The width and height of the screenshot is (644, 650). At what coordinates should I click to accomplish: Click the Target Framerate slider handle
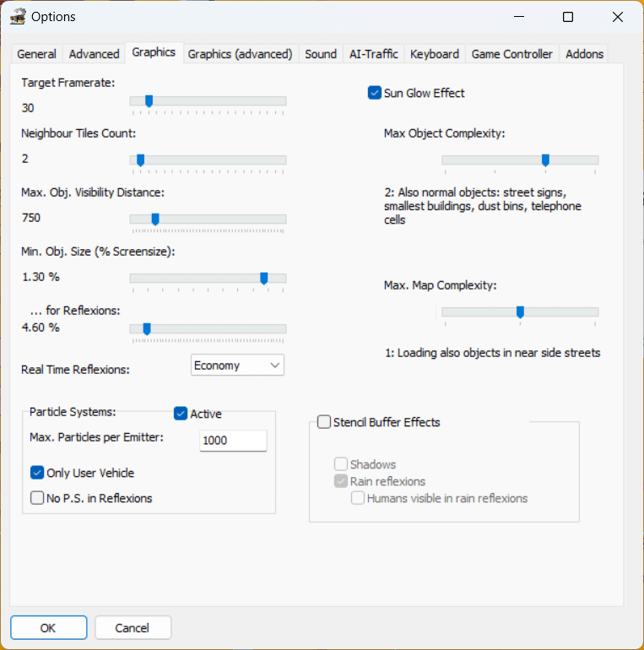coord(149,100)
